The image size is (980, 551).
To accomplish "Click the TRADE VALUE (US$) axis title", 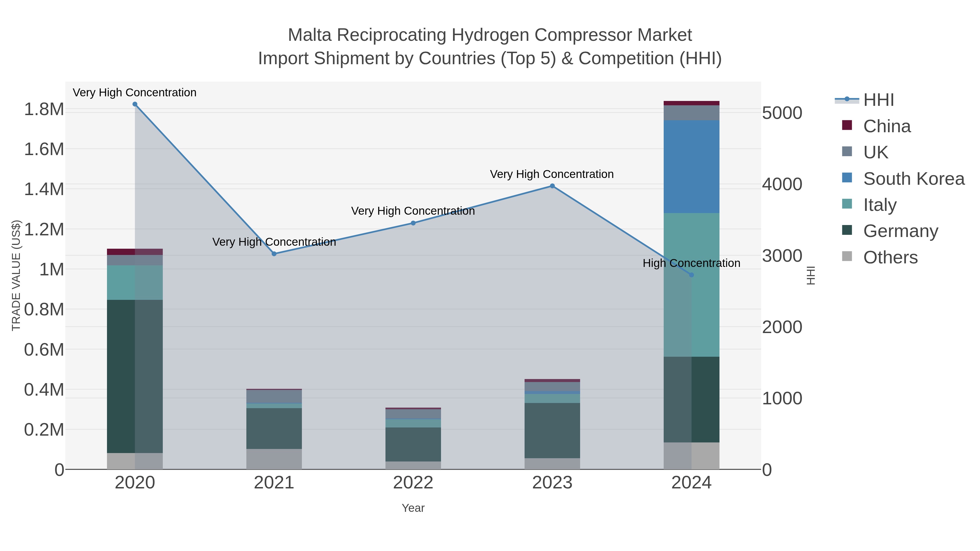I will tap(16, 275).
